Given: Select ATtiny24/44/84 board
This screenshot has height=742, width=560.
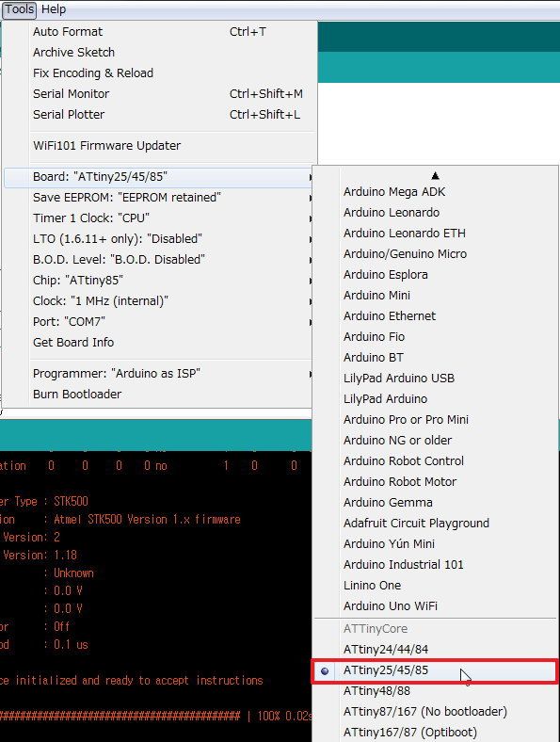Looking at the screenshot, I should (x=436, y=650).
